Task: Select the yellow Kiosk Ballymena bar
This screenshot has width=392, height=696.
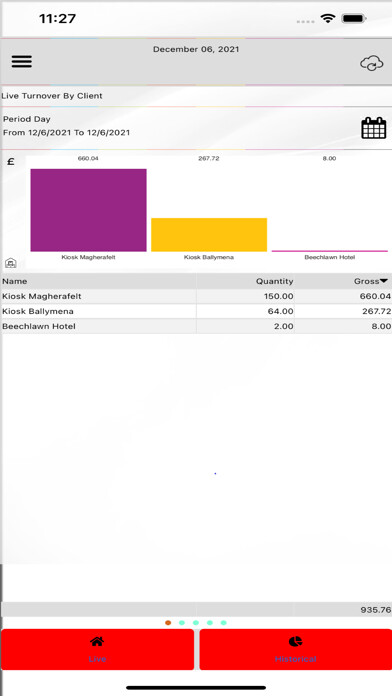Action: pos(209,235)
